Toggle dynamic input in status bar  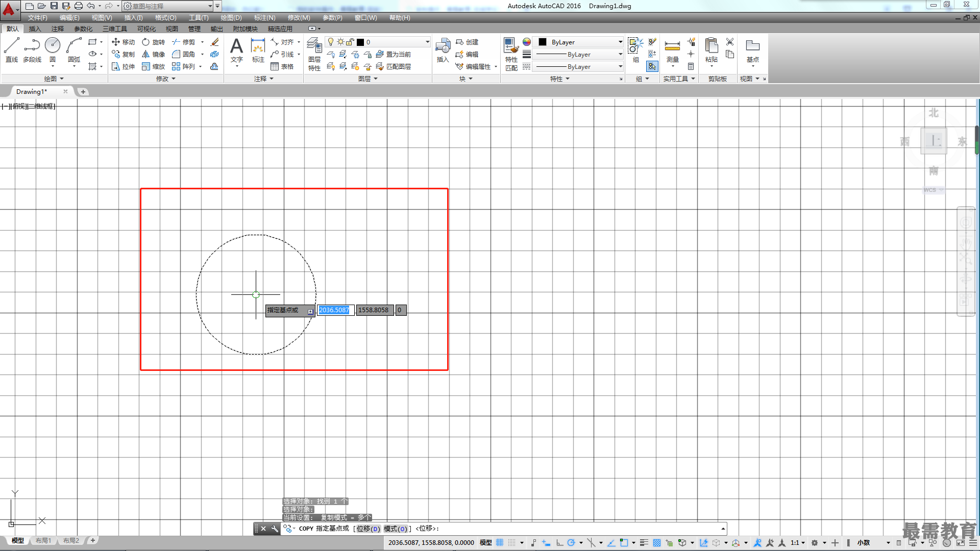[x=546, y=543]
